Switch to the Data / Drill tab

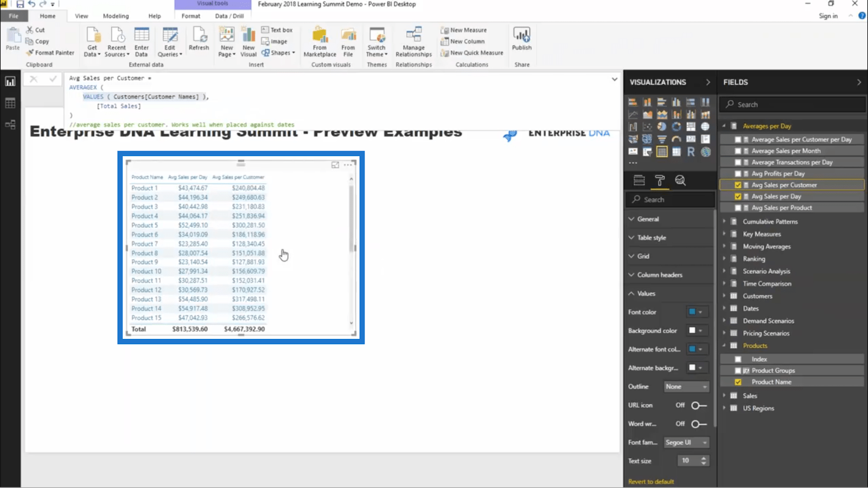[229, 16]
